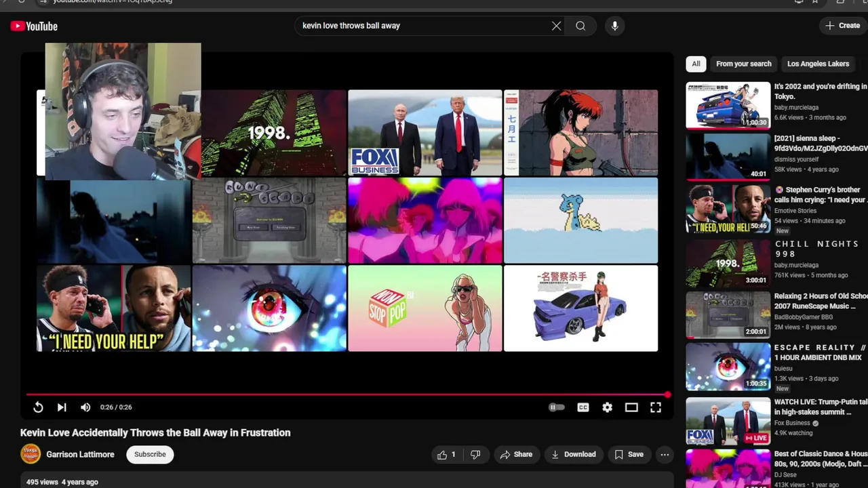Mute the video volume
The height and width of the screenshot is (488, 868).
point(85,407)
